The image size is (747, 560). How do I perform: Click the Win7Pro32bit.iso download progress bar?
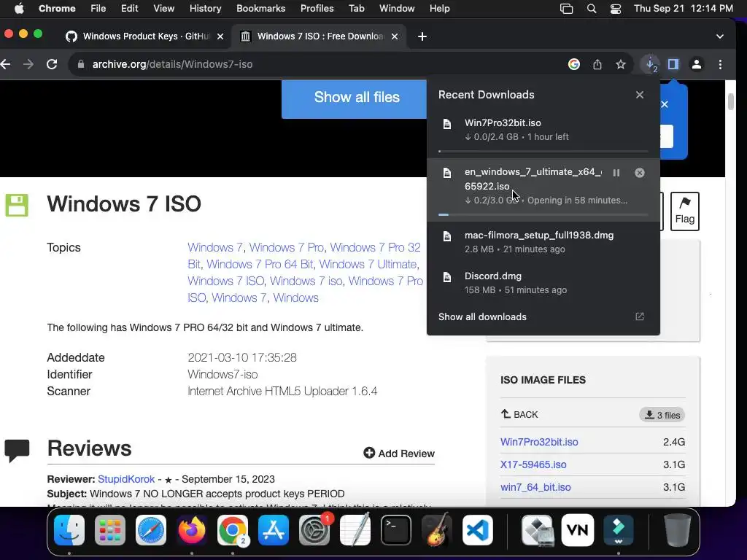pyautogui.click(x=543, y=152)
